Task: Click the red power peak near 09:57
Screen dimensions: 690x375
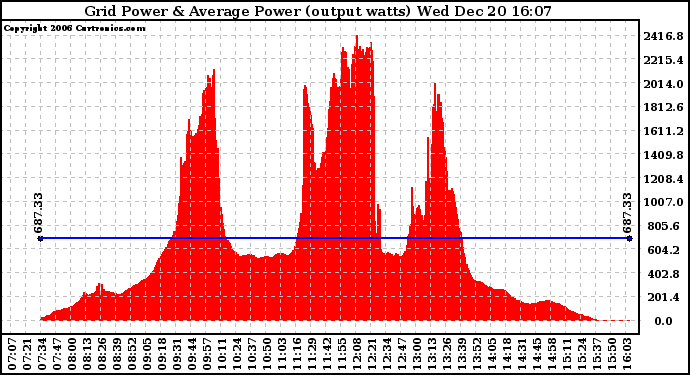Action: pyautogui.click(x=214, y=71)
